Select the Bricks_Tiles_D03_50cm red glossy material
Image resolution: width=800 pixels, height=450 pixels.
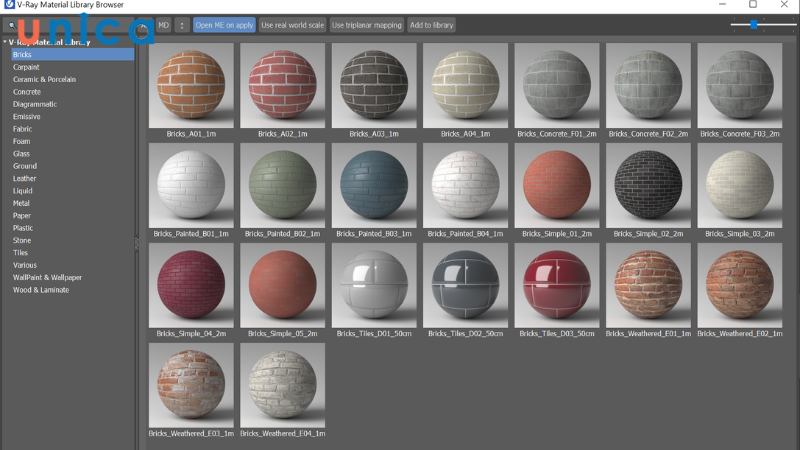[x=557, y=285]
